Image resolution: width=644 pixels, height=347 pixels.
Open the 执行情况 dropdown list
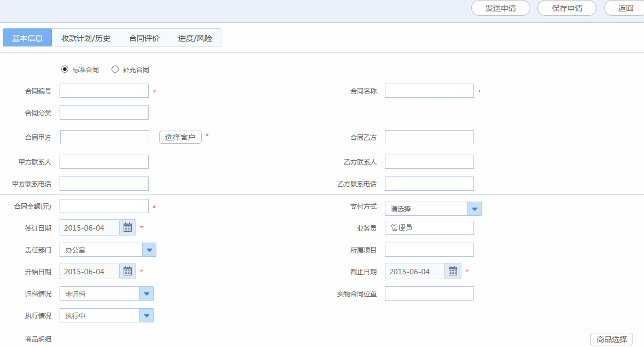point(146,315)
